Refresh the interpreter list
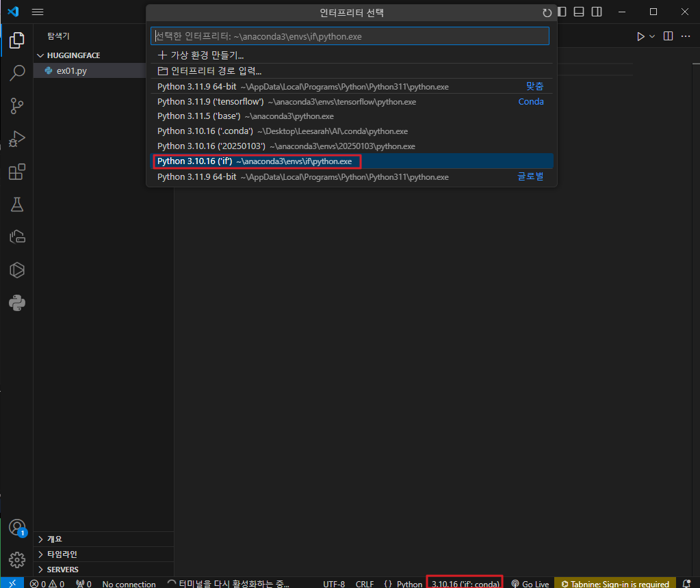The width and height of the screenshot is (700, 588). 547,13
